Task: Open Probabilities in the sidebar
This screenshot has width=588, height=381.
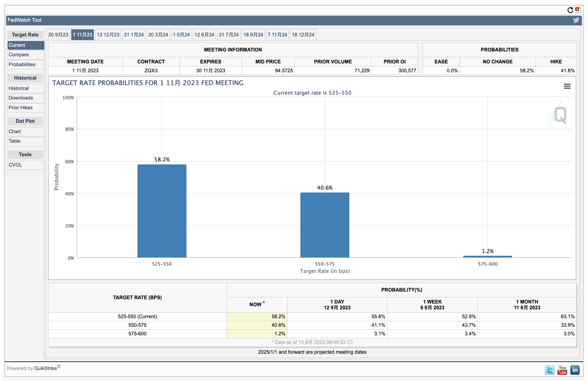Action: [x=22, y=65]
